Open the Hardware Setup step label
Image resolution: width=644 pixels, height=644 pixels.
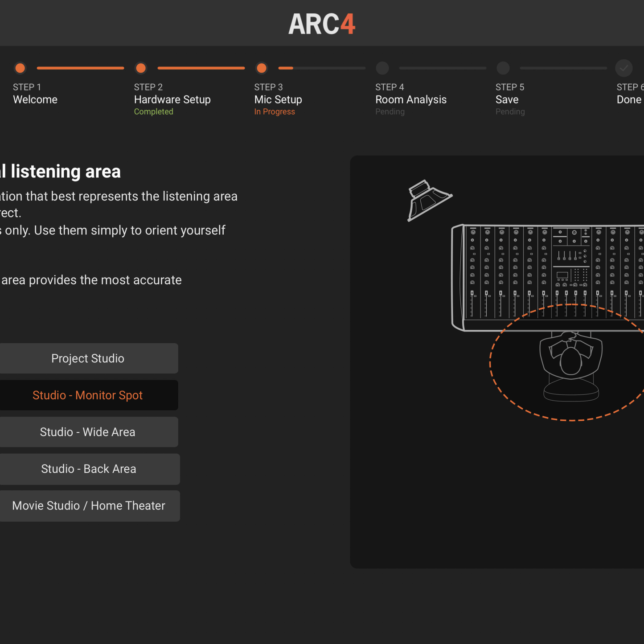(172, 99)
